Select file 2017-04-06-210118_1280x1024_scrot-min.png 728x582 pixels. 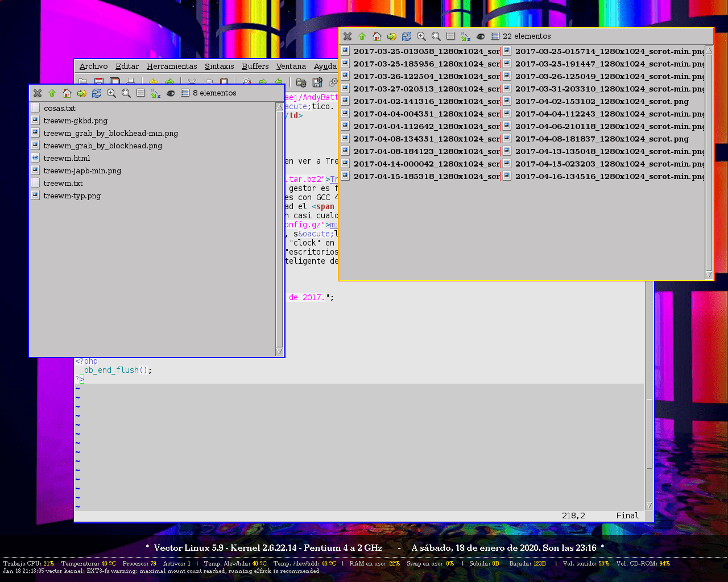point(603,126)
